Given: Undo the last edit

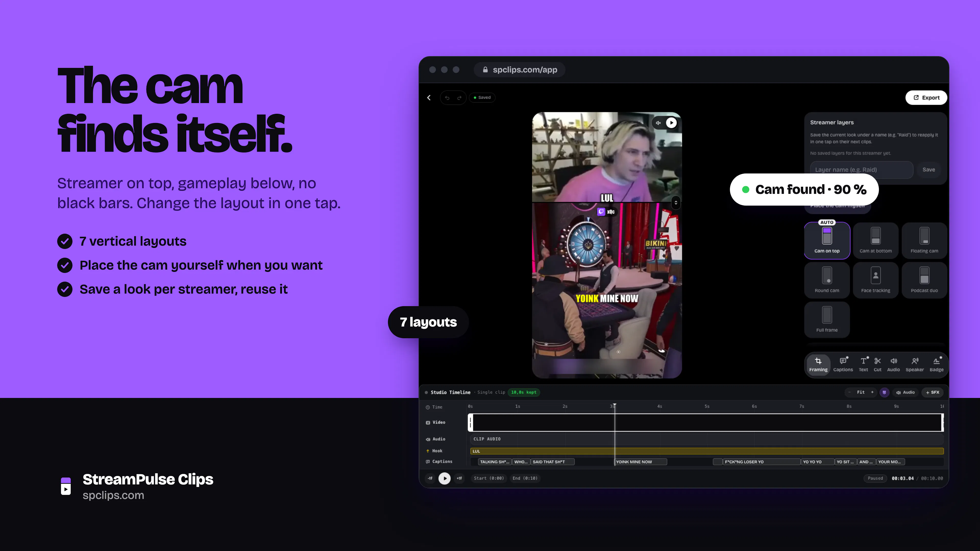Looking at the screenshot, I should pos(447,98).
